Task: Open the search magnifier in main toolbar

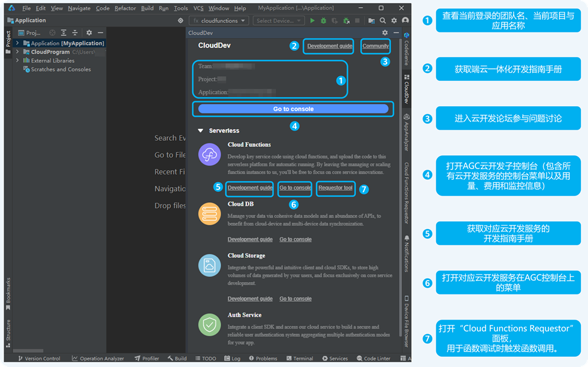Action: pos(382,20)
